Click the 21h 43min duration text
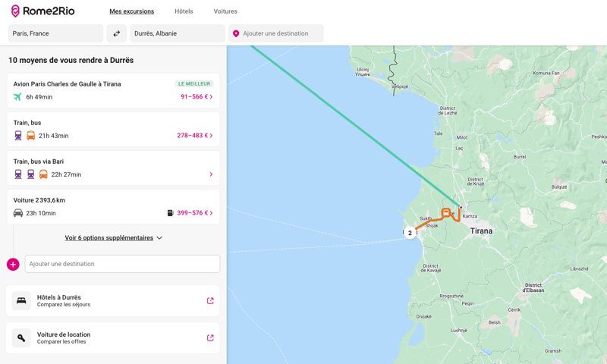Image resolution: width=607 pixels, height=364 pixels. 53,136
